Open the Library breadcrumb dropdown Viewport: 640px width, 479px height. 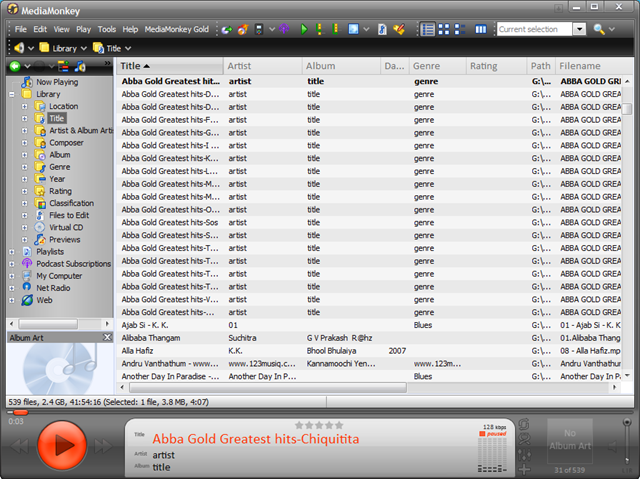click(x=84, y=49)
